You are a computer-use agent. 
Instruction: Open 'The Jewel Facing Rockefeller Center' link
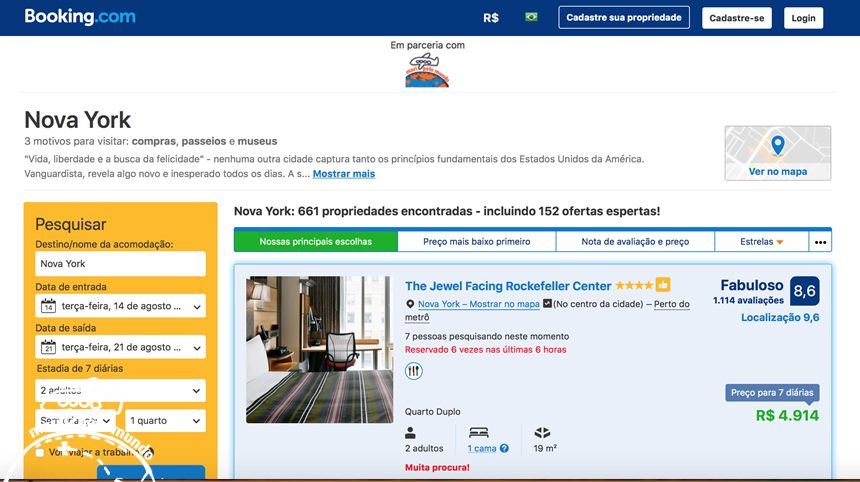pos(507,286)
